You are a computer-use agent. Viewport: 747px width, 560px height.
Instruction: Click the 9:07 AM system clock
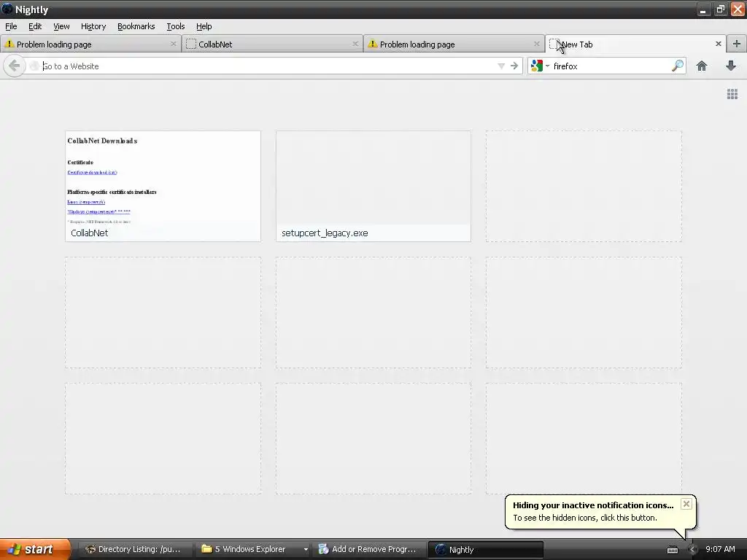click(x=720, y=549)
